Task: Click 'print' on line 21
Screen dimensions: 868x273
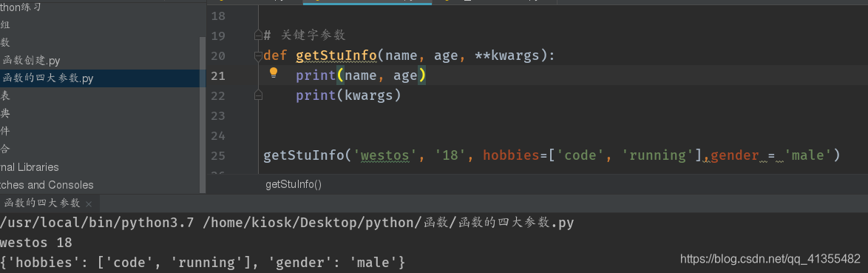Action: tap(316, 75)
